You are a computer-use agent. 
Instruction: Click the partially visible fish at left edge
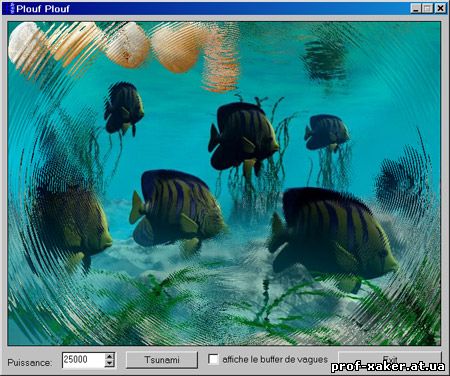72,227
